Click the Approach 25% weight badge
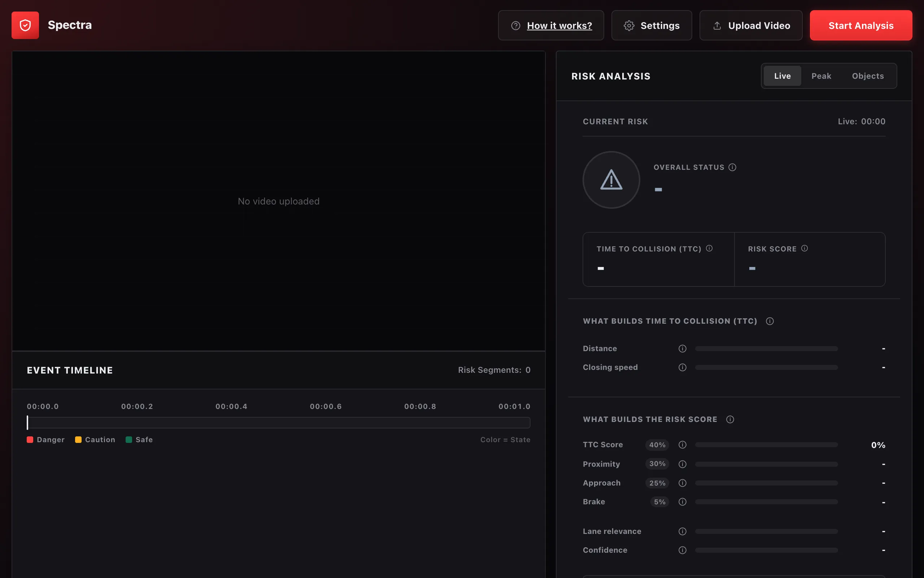924x578 pixels. pyautogui.click(x=657, y=483)
